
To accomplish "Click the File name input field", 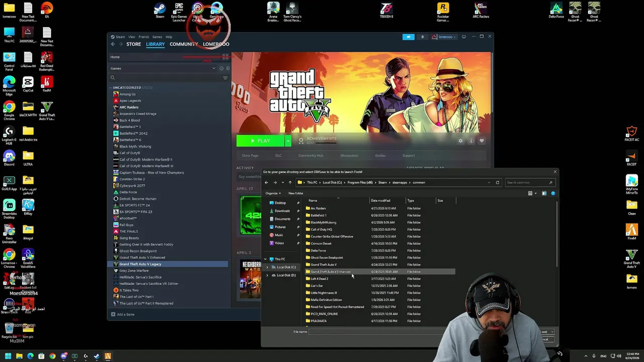I will [x=377, y=332].
